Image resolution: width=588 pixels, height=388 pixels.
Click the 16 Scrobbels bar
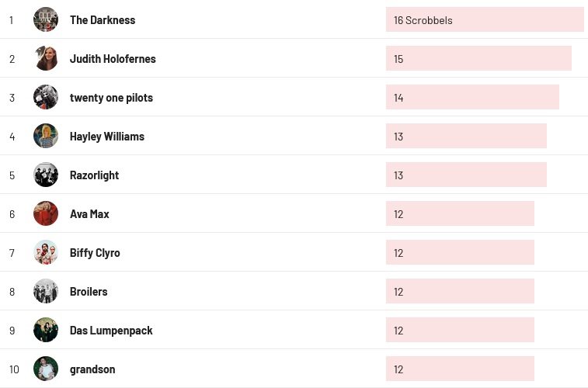pyautogui.click(x=485, y=20)
